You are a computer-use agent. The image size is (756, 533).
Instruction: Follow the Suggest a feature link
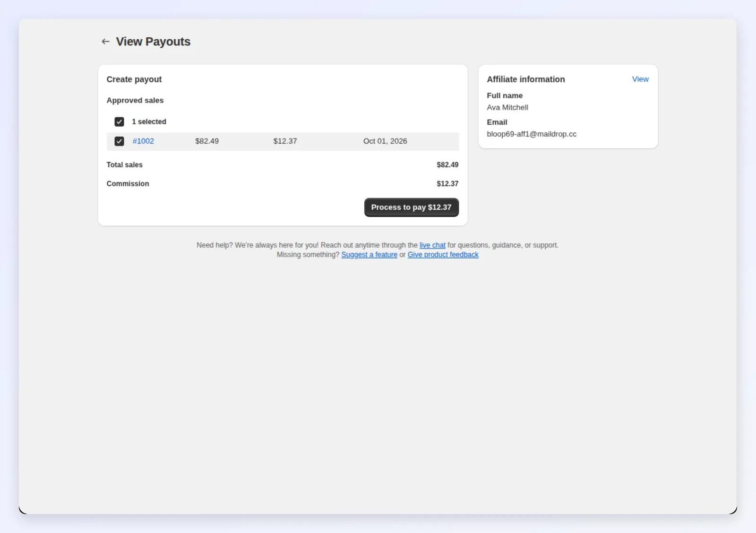369,255
